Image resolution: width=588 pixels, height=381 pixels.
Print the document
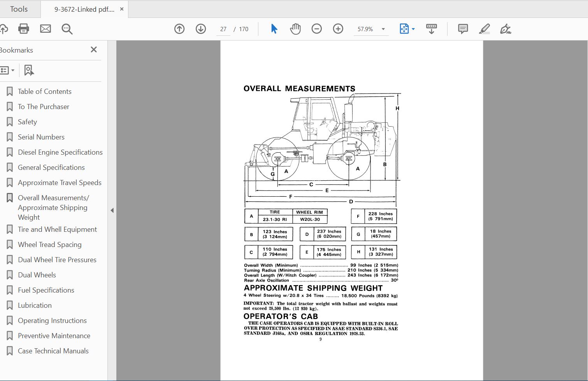(x=24, y=28)
